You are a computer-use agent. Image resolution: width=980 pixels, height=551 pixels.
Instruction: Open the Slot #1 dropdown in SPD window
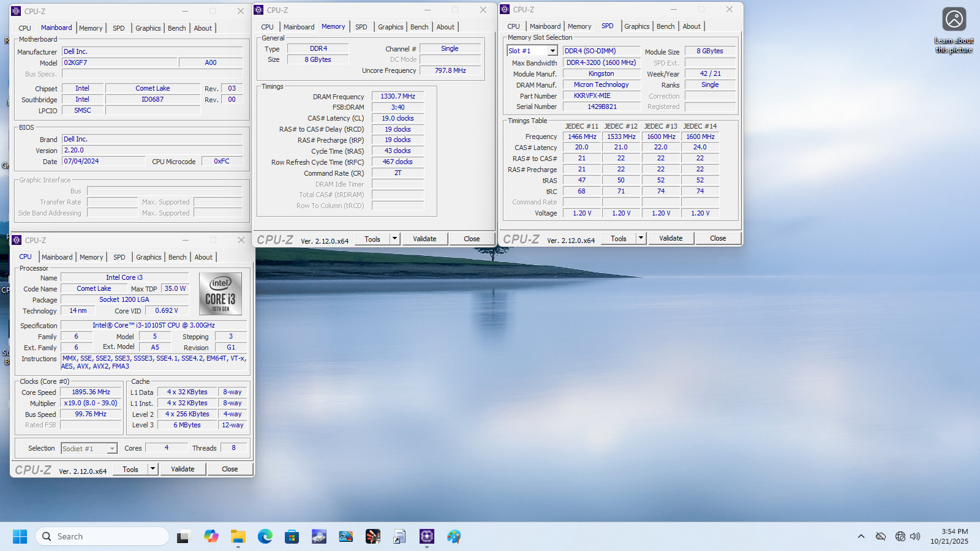[x=552, y=51]
